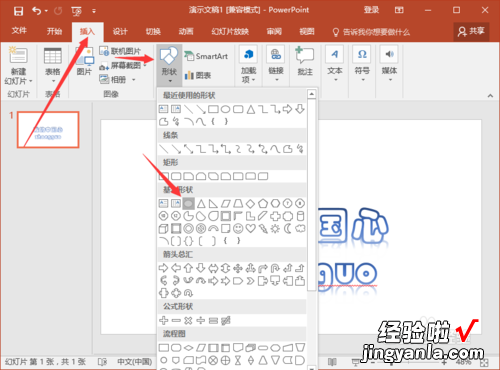Viewport: 500px width, 370px height.
Task: Open the 文件 menu tab
Action: [19, 31]
